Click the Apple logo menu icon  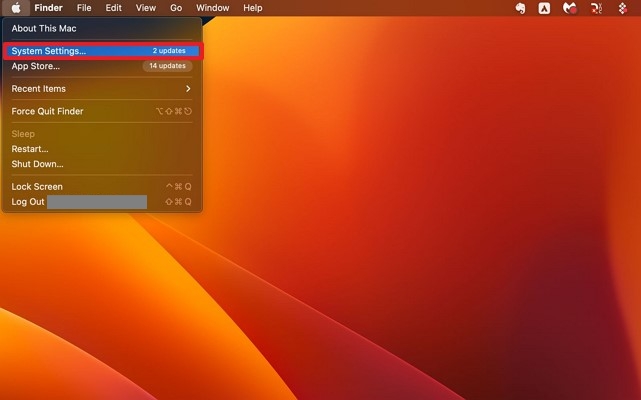16,8
